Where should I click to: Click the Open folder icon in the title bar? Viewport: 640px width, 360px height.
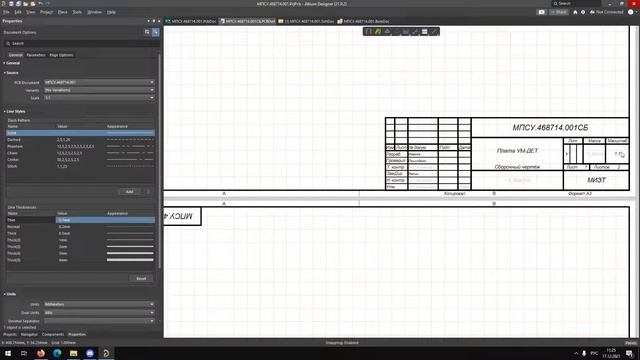pos(26,4)
